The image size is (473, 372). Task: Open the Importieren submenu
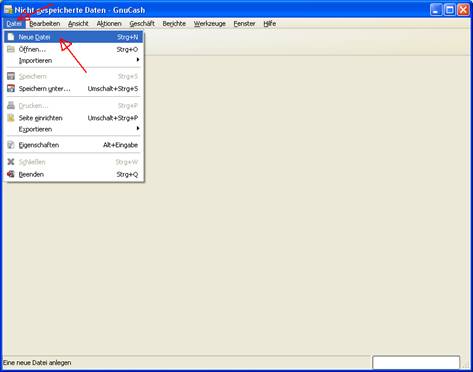[x=73, y=60]
